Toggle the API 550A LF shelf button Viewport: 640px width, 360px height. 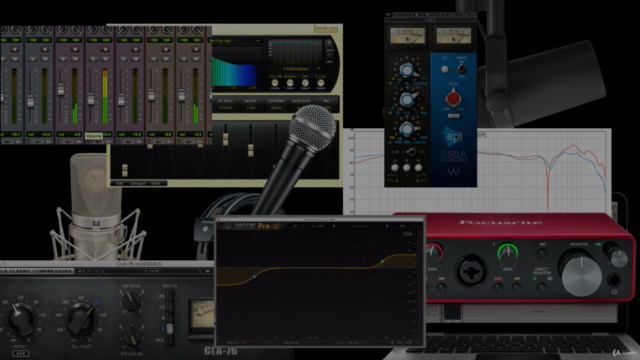point(395,168)
